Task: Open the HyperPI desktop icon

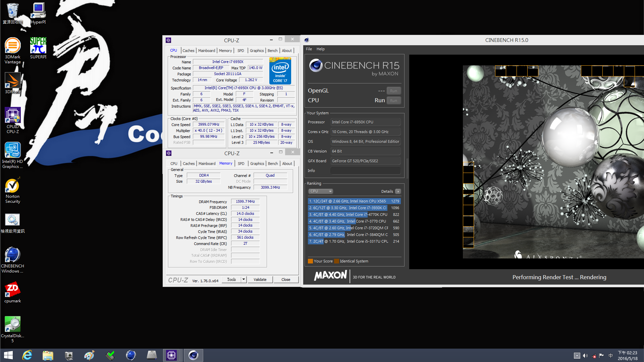Action: (x=38, y=13)
